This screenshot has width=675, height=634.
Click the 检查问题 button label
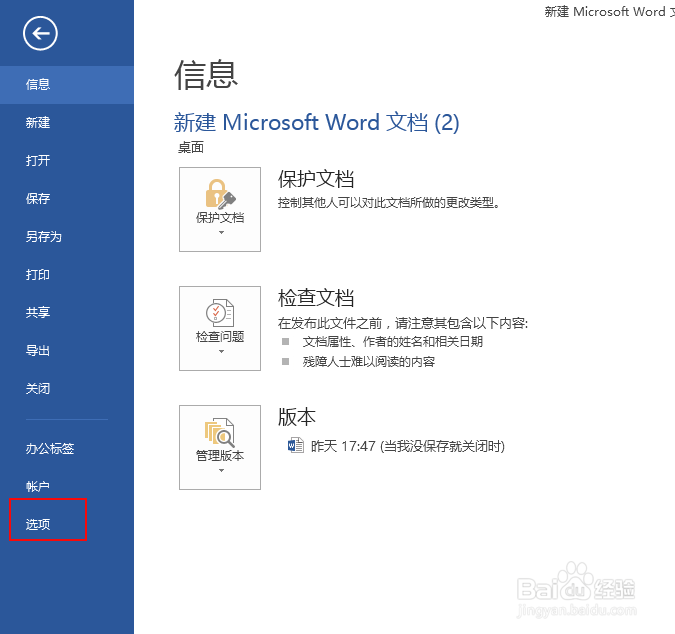[x=220, y=337]
